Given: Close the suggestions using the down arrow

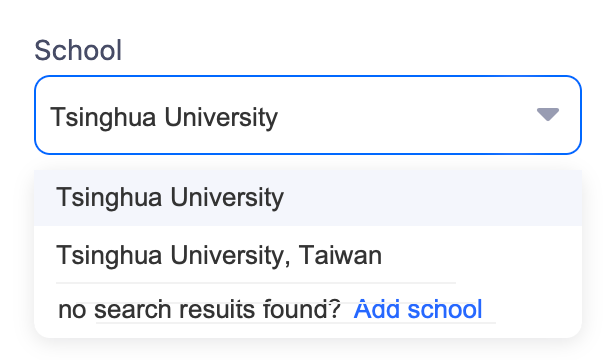Looking at the screenshot, I should click(547, 114).
